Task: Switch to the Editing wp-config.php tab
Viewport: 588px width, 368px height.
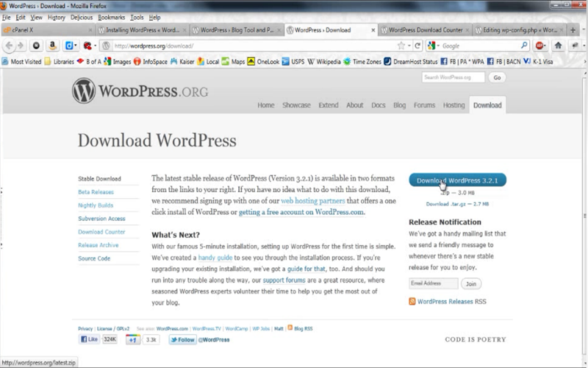Action: (x=520, y=30)
